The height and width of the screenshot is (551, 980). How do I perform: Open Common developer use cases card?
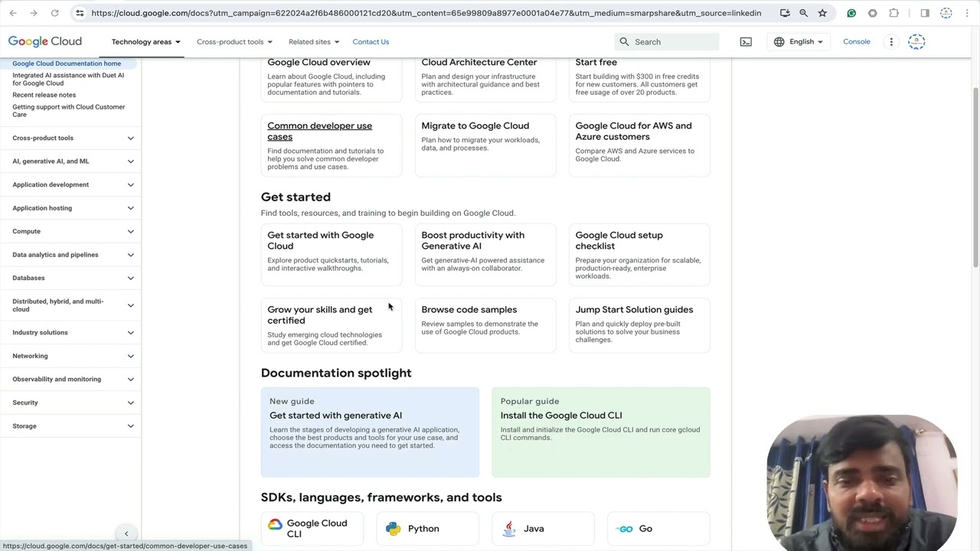(332, 145)
